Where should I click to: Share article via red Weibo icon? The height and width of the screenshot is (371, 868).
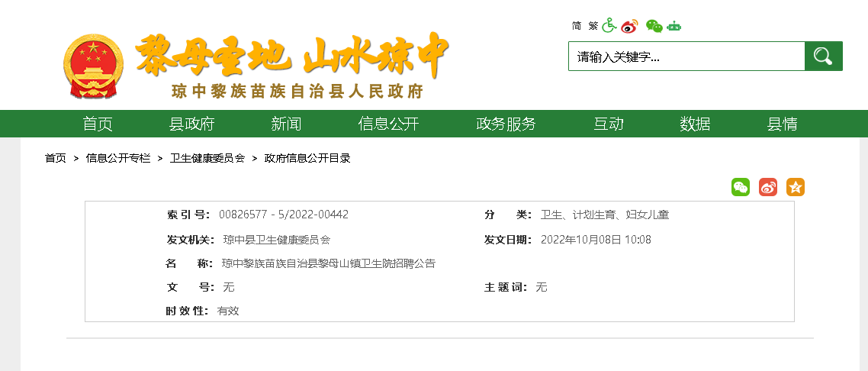coord(768,187)
